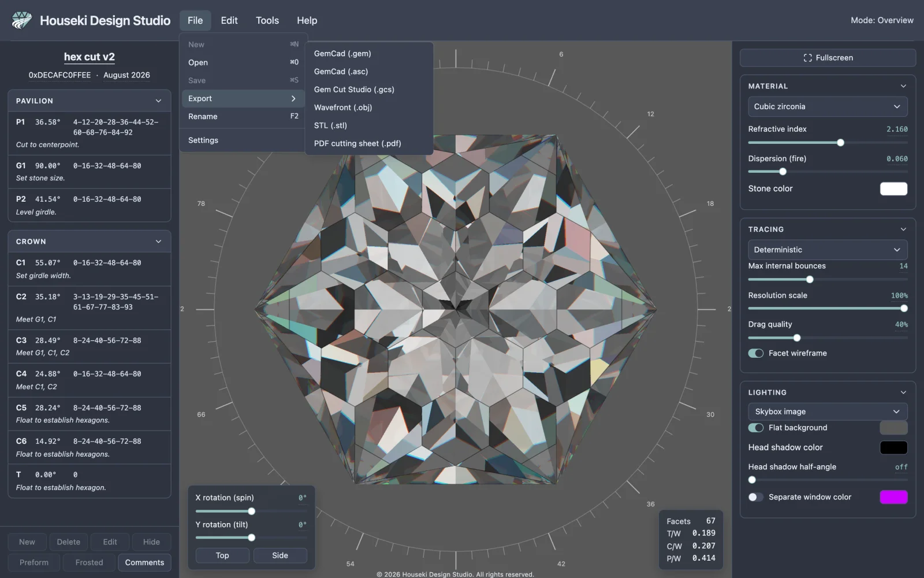
Task: Collapse the Lighting section
Action: click(903, 392)
